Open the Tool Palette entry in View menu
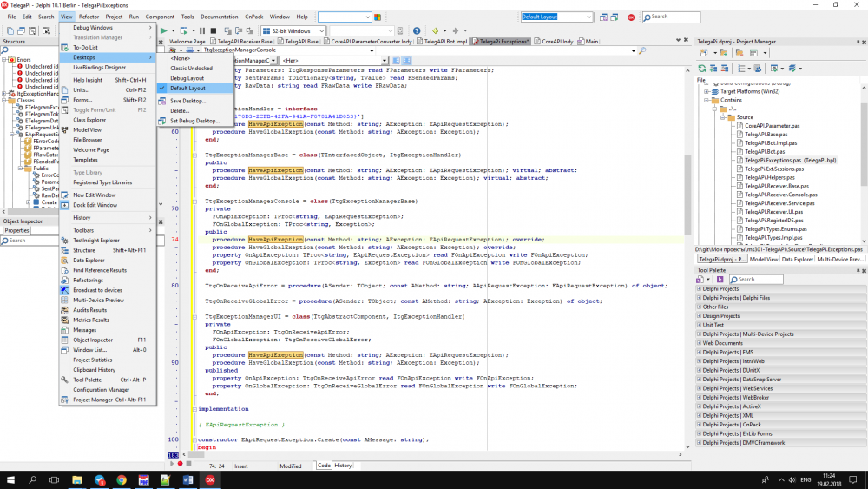Image resolution: width=868 pixels, height=489 pixels. [x=108, y=380]
